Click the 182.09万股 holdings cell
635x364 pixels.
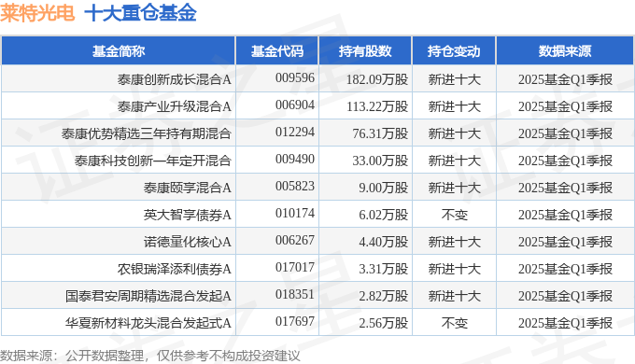pyautogui.click(x=377, y=79)
